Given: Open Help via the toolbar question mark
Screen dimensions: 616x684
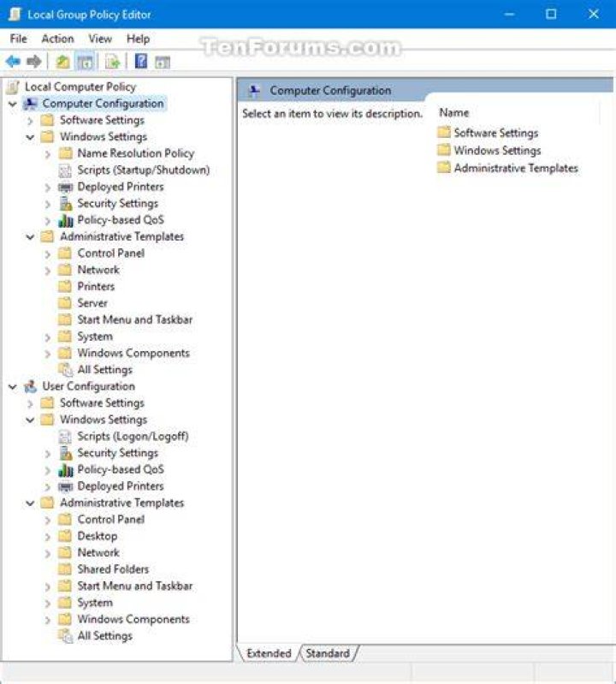Looking at the screenshot, I should pyautogui.click(x=141, y=61).
